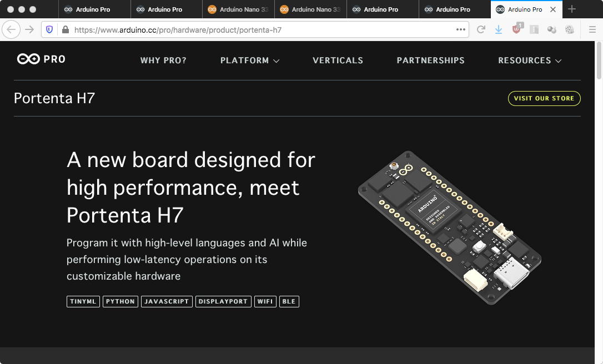Screen dimensions: 603x364
Task: Open the downloads panel arrow
Action: coord(499,29)
